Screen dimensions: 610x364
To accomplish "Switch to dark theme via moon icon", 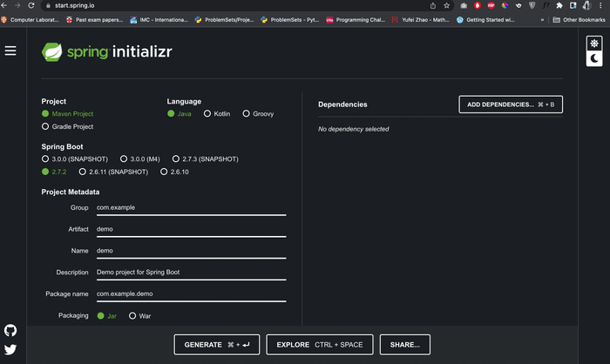I will pos(594,58).
